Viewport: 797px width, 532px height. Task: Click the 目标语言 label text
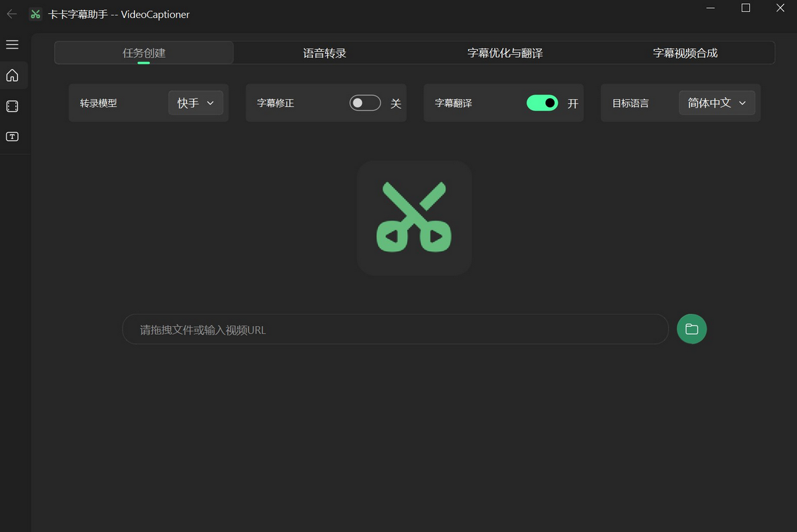(630, 104)
